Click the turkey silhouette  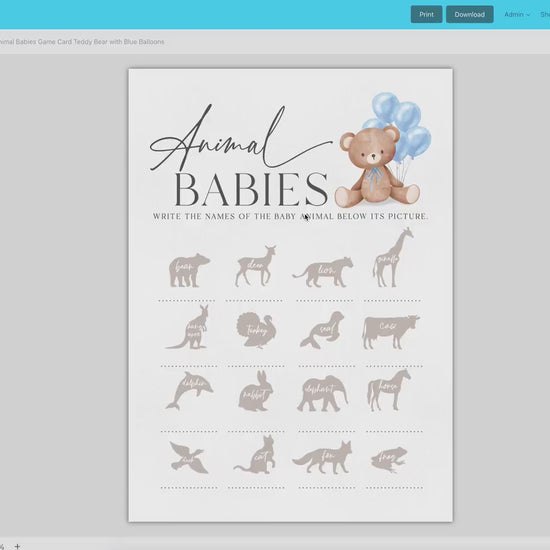point(256,330)
